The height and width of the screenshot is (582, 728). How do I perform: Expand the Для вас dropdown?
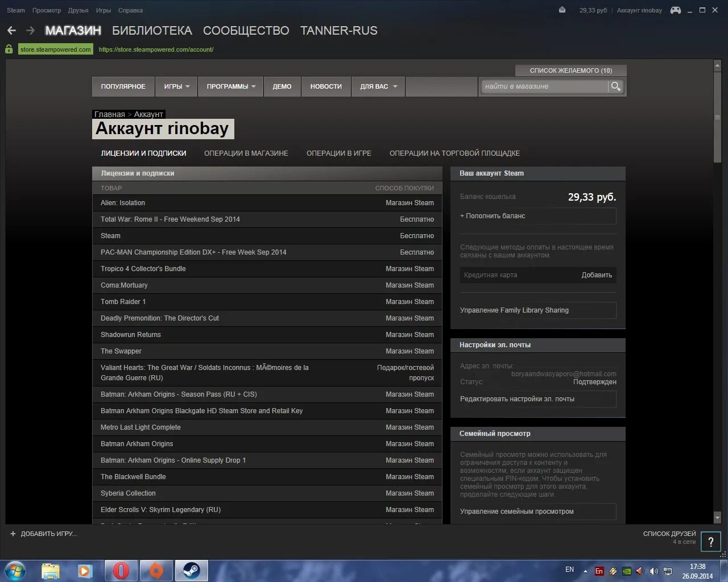[x=378, y=86]
